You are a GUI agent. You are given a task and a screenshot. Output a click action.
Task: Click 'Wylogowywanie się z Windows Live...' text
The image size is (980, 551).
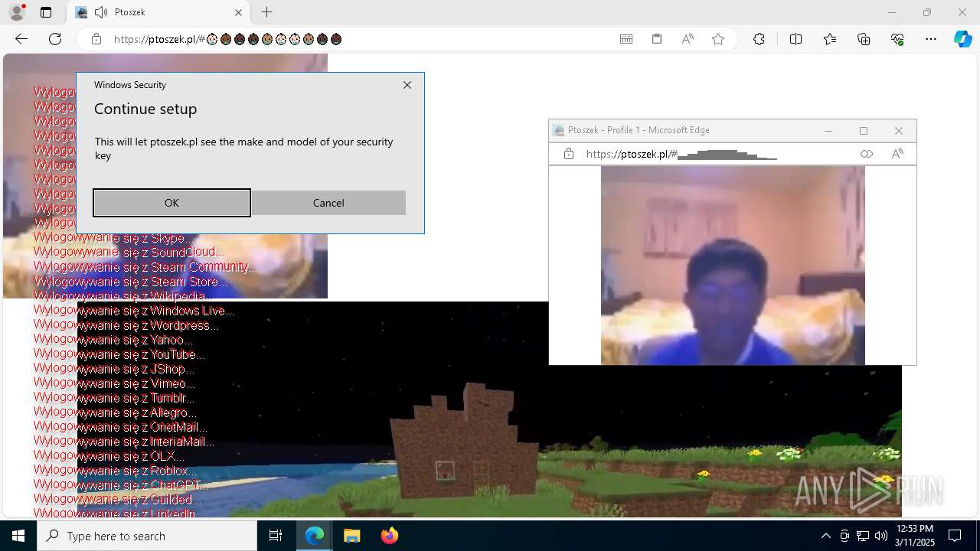(x=134, y=311)
